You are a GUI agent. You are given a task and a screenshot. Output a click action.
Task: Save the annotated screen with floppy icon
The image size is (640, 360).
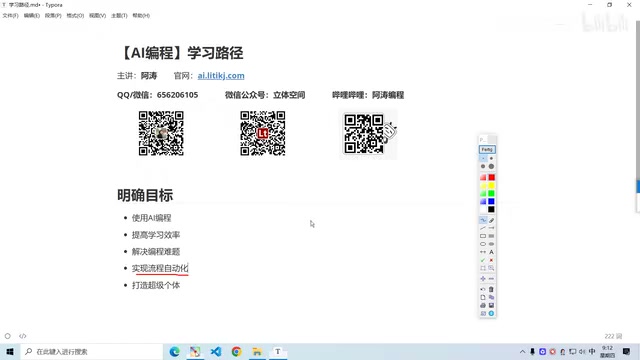click(x=491, y=305)
